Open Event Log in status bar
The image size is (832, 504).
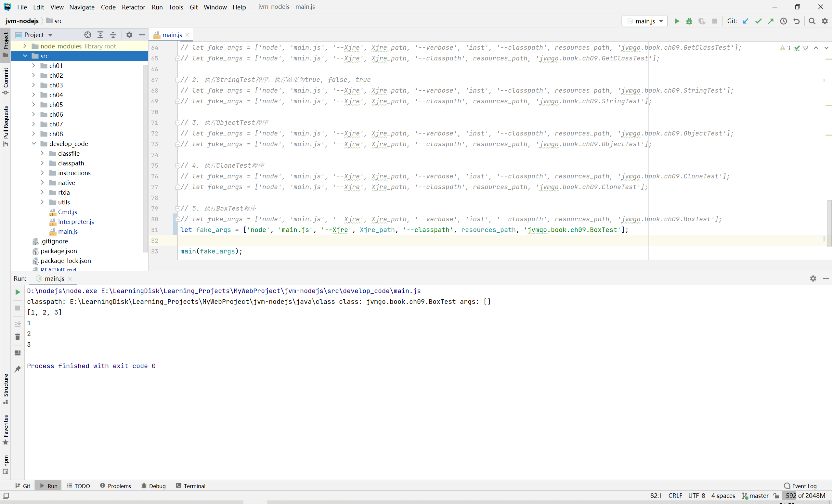coord(800,486)
